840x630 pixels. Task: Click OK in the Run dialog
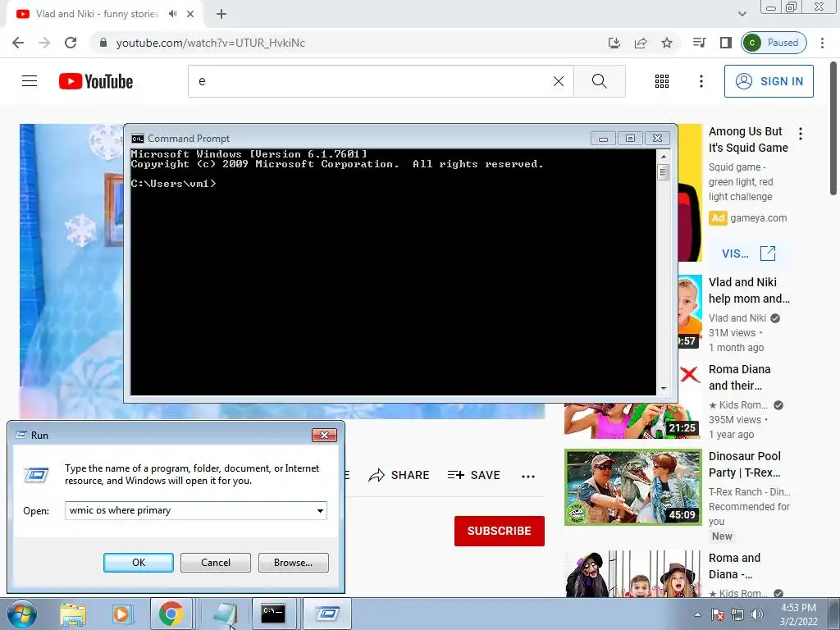[x=138, y=563]
